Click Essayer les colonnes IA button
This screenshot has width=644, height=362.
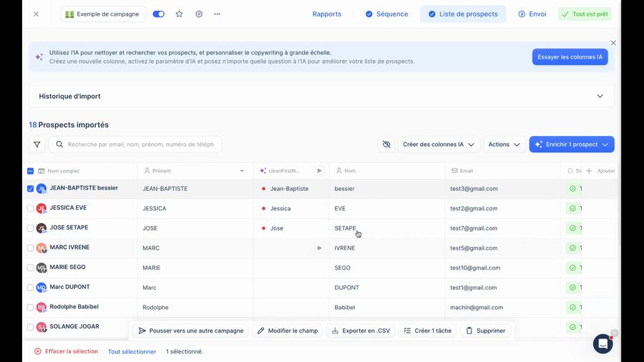point(570,57)
